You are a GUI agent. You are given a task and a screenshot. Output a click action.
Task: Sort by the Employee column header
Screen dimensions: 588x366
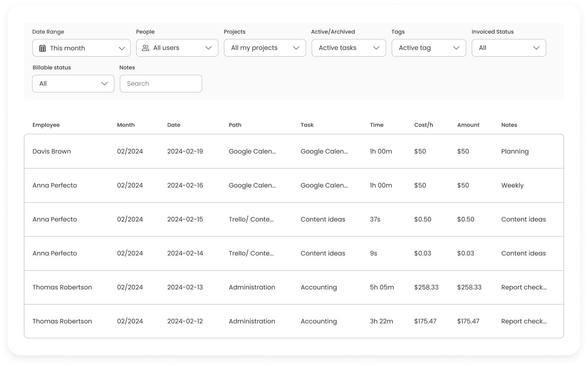tap(46, 125)
